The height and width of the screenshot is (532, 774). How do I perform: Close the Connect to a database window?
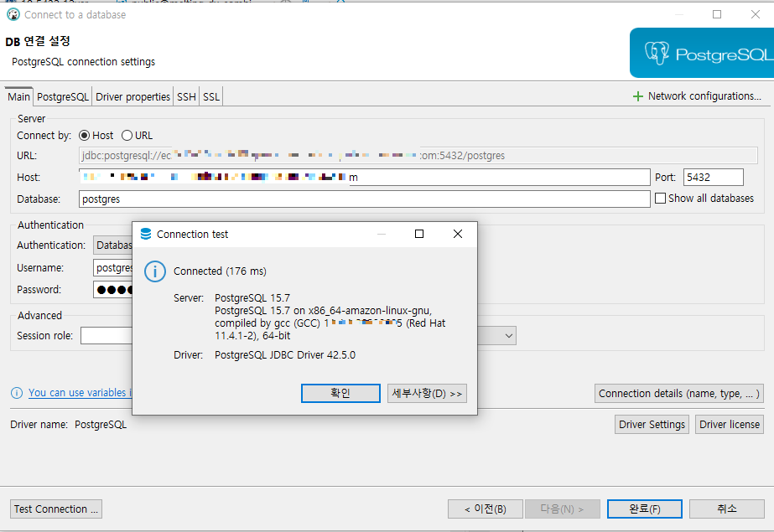756,14
